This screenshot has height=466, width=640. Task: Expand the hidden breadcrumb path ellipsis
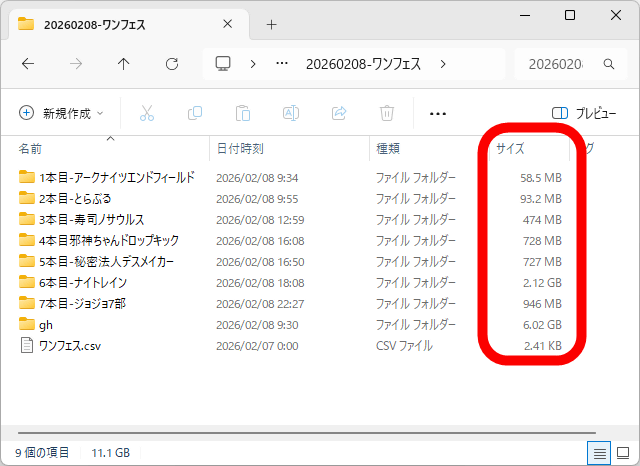282,63
